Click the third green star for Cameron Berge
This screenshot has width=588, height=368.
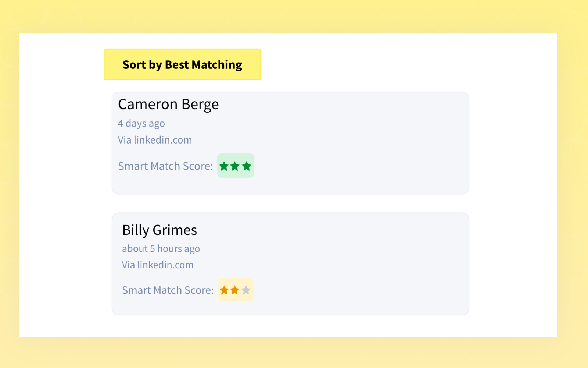coord(246,166)
